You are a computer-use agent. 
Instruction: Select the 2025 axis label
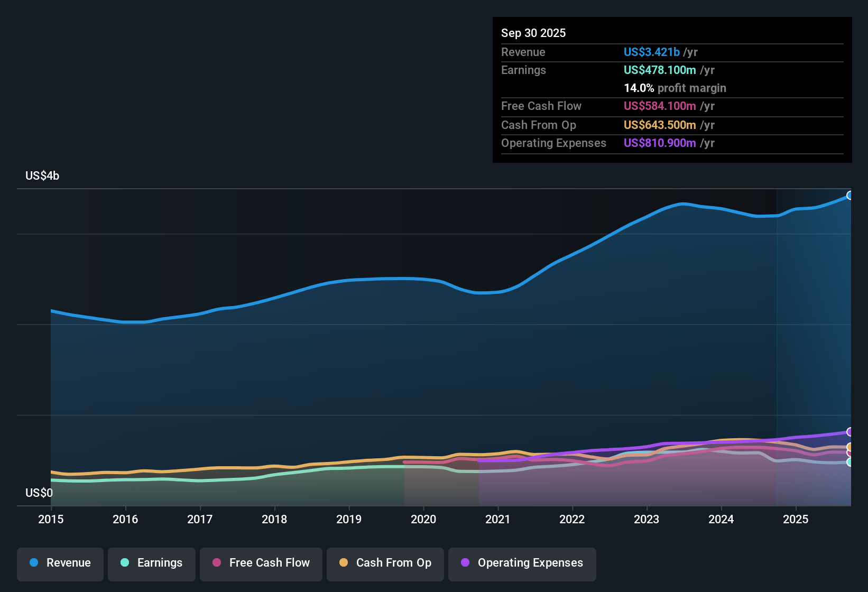coord(796,520)
